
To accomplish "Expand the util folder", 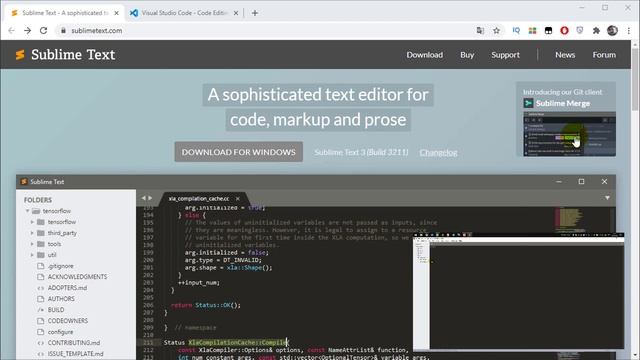I will click(33, 255).
